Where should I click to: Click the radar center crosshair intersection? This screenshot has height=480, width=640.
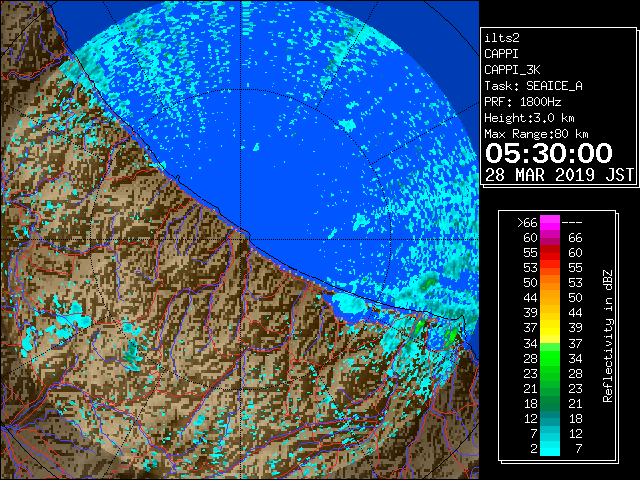241,239
